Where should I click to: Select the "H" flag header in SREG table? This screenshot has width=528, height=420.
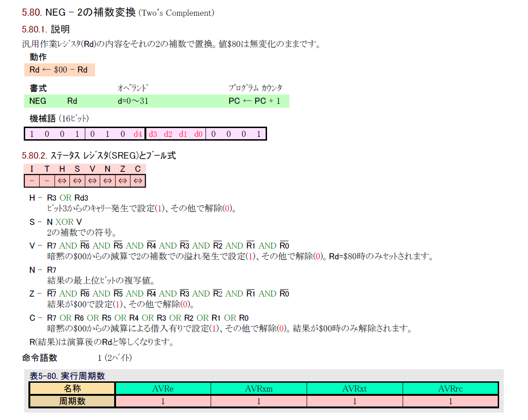(x=62, y=169)
